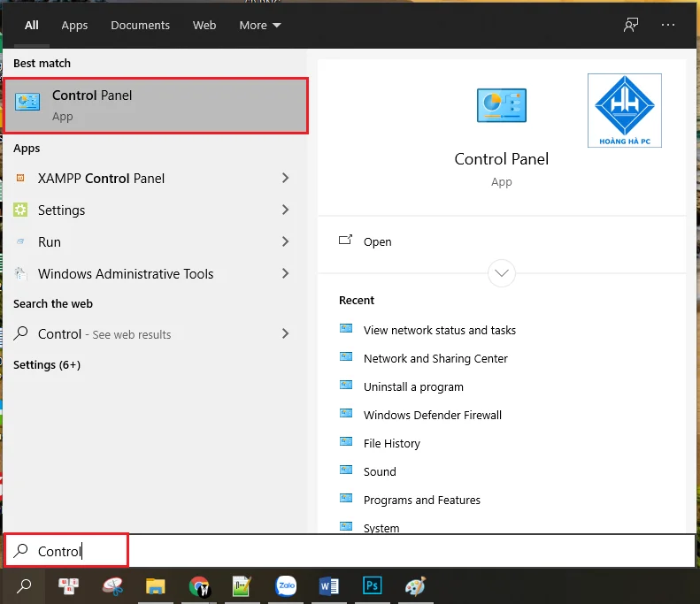Screen dimensions: 700x604
Task: Switch to the All tab
Action: tap(31, 26)
